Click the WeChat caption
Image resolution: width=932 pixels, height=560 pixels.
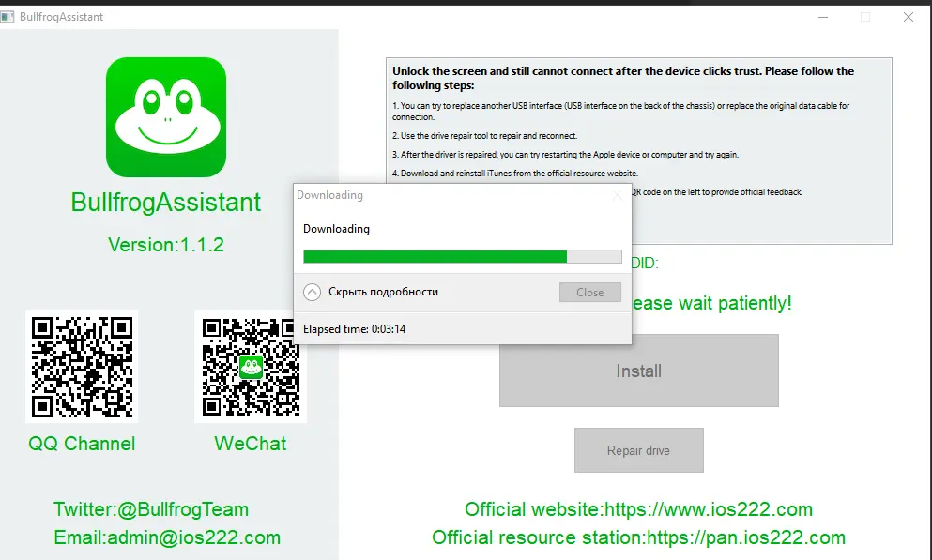tap(251, 444)
